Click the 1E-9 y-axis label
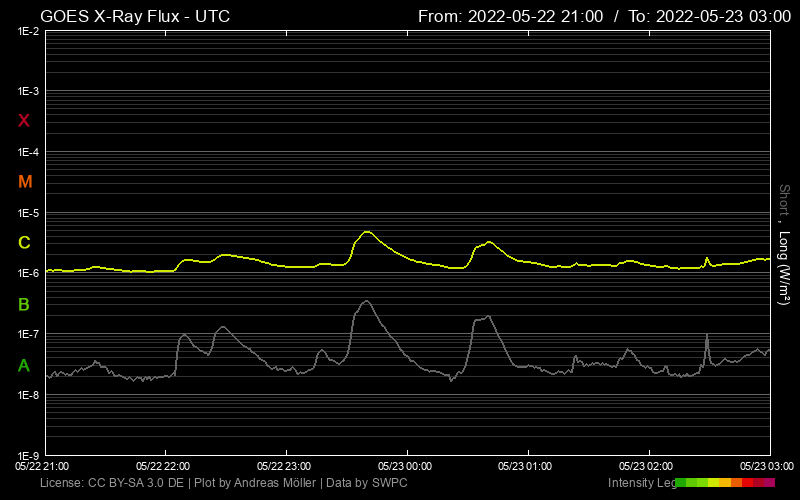Viewport: 800px width, 500px height. pos(28,456)
